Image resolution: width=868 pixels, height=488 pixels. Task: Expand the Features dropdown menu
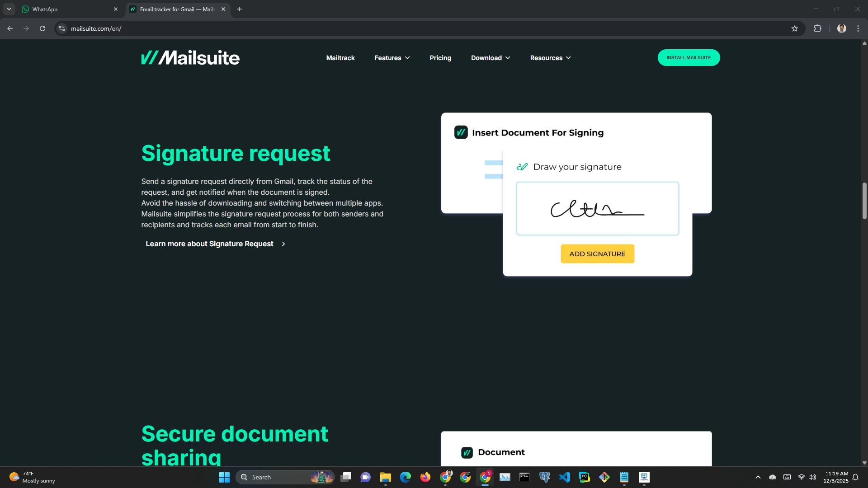pos(392,58)
